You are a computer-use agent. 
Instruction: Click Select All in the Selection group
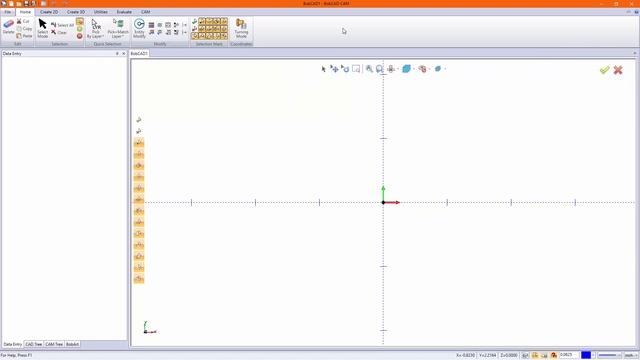pyautogui.click(x=62, y=25)
